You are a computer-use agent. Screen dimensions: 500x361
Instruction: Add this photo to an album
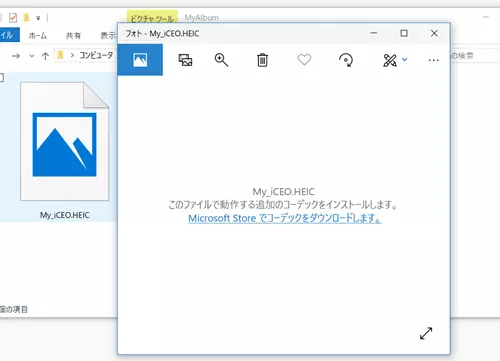pyautogui.click(x=185, y=60)
